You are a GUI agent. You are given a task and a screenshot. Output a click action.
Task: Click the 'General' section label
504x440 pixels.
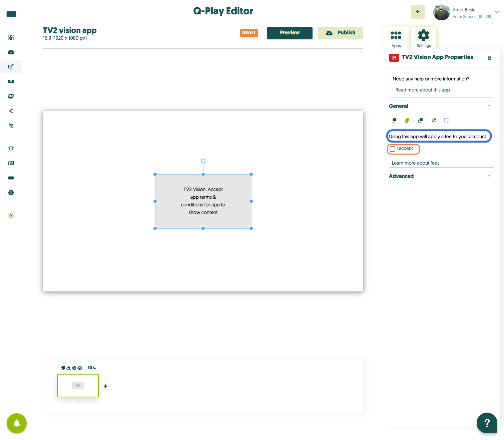[399, 106]
